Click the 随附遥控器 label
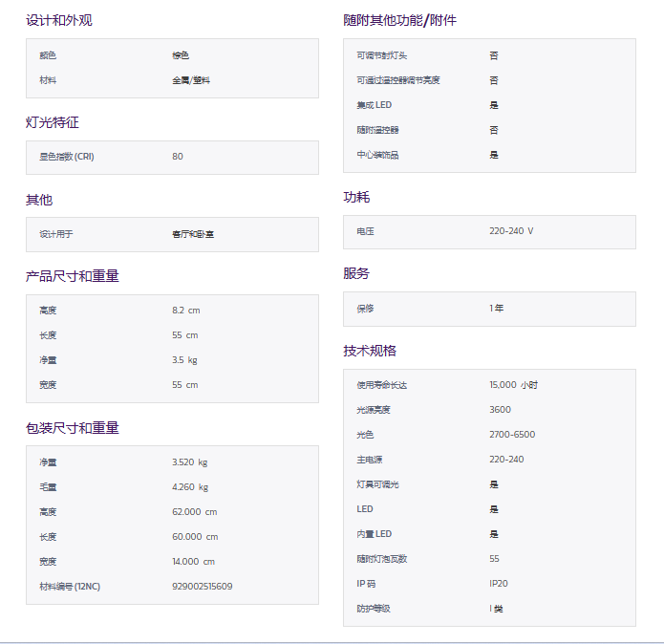 (377, 130)
